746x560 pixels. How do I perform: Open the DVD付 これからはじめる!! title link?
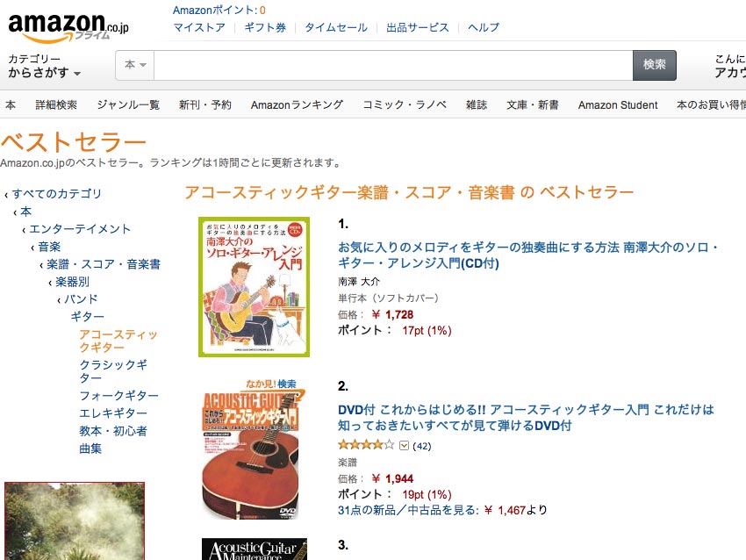coord(526,417)
